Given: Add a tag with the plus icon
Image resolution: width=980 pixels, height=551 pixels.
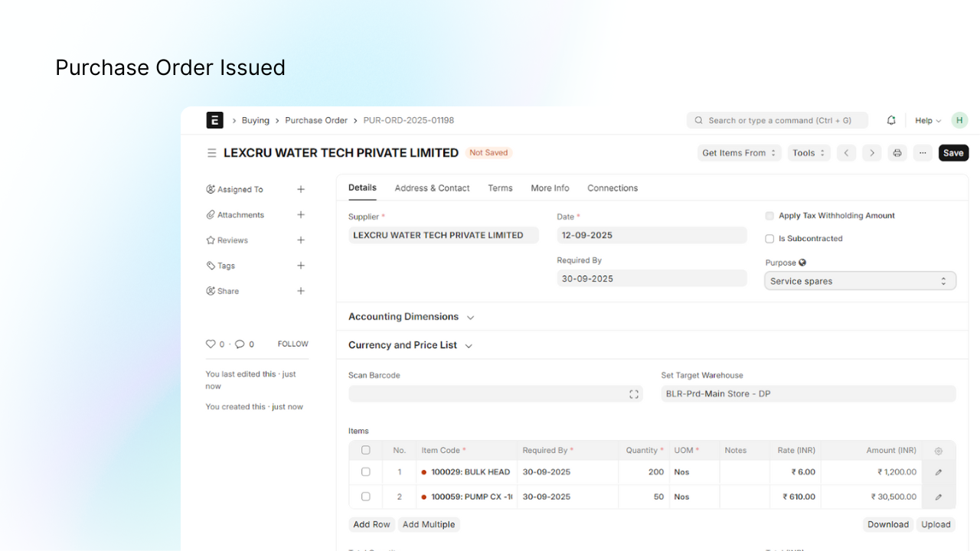Looking at the screenshot, I should coord(301,266).
